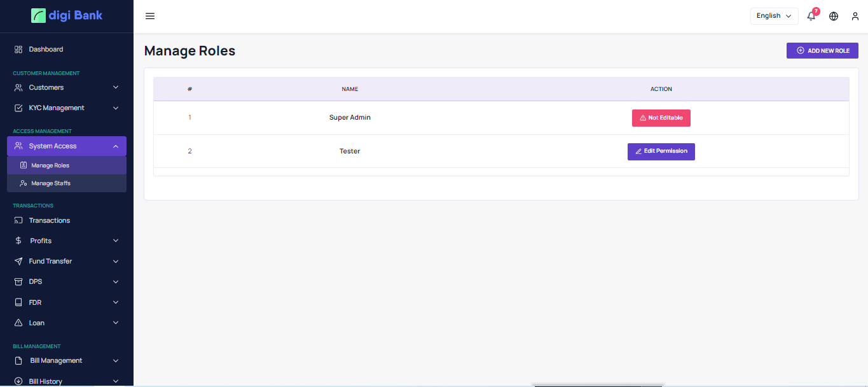Click the Transactions icon in sidebar
This screenshot has height=387, width=868.
[x=18, y=220]
